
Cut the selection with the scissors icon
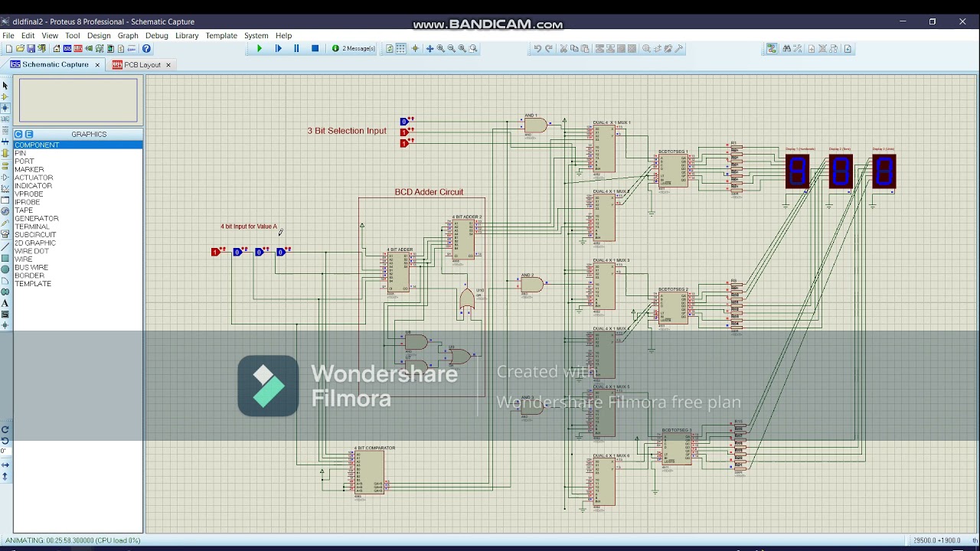pyautogui.click(x=563, y=48)
